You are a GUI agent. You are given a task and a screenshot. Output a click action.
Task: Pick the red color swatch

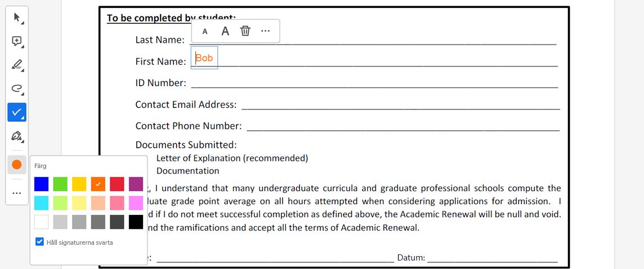[x=117, y=184]
